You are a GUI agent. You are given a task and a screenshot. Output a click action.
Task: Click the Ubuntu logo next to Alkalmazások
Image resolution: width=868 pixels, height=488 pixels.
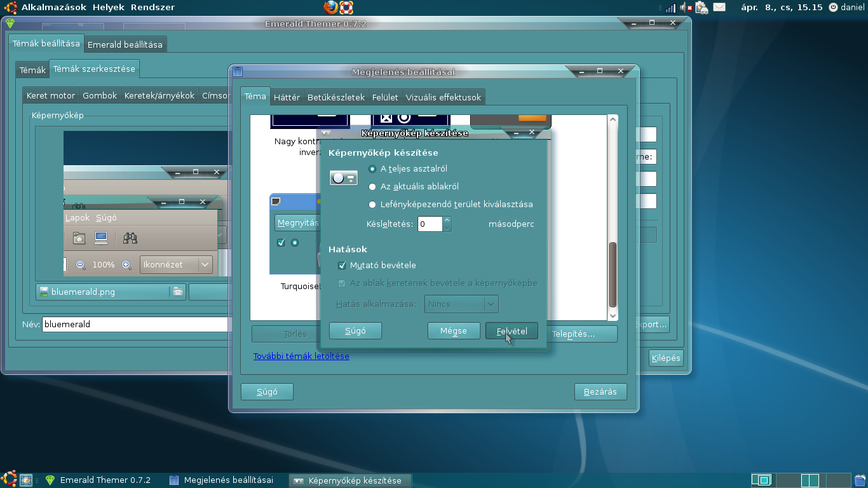click(x=10, y=7)
